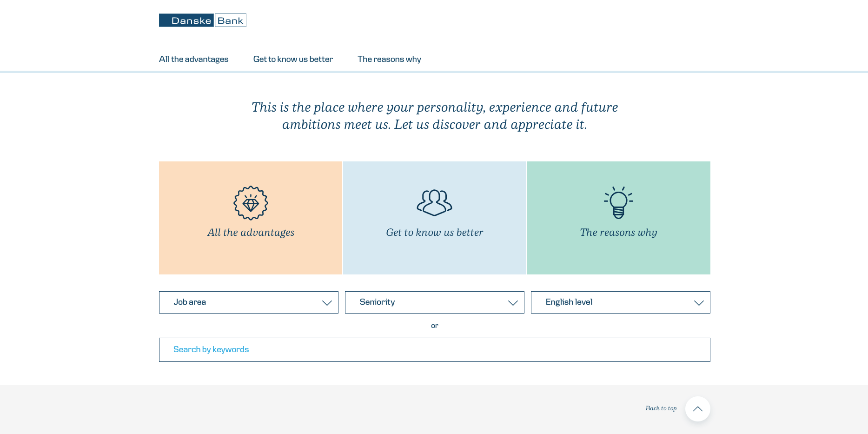
Task: Open the blue Get to know us better tile
Action: [x=435, y=218]
